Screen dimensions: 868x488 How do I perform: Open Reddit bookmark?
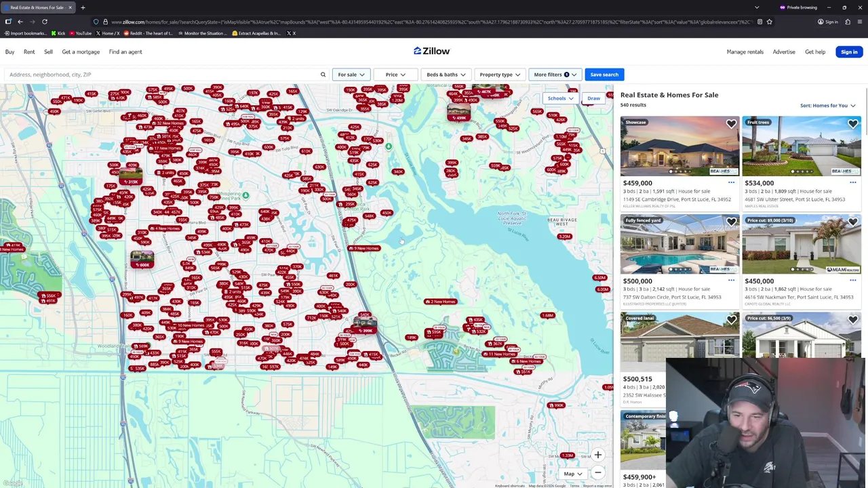(149, 33)
